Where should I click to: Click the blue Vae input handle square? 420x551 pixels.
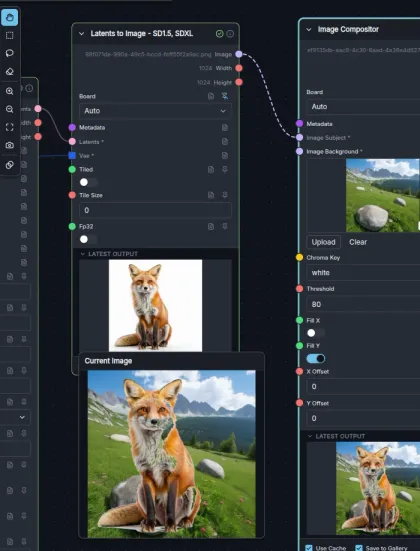pos(72,155)
